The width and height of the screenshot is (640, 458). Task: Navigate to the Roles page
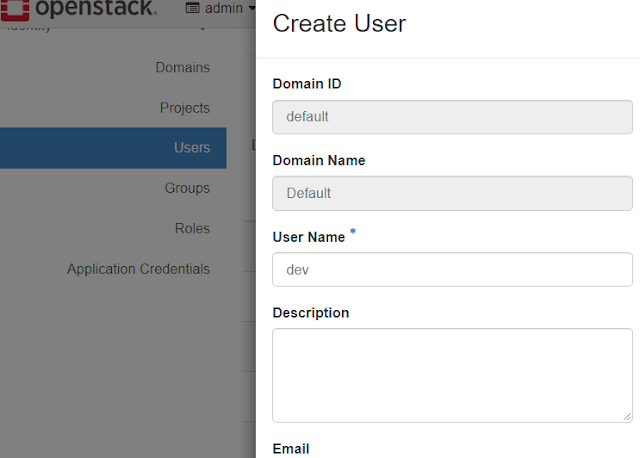192,228
